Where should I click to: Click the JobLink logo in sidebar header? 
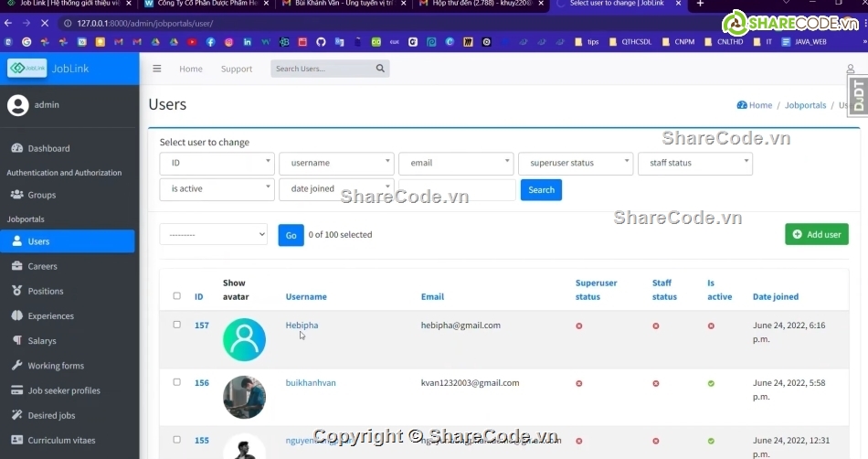26,68
